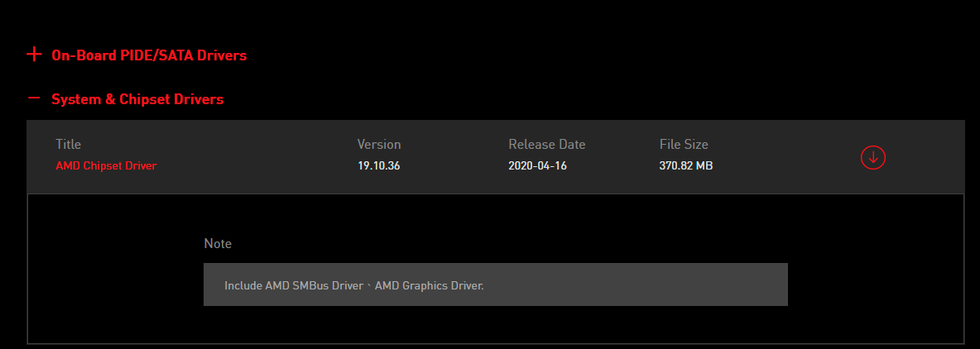Click the System & Chipset Drivers heading text
Screen dimensions: 980x349
click(x=137, y=99)
